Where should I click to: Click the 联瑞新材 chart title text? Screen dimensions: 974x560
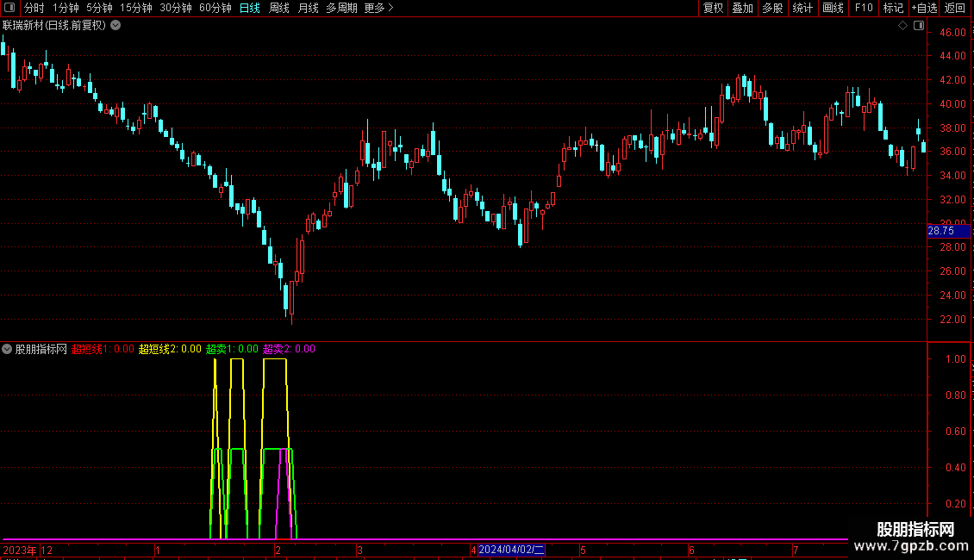54,26
